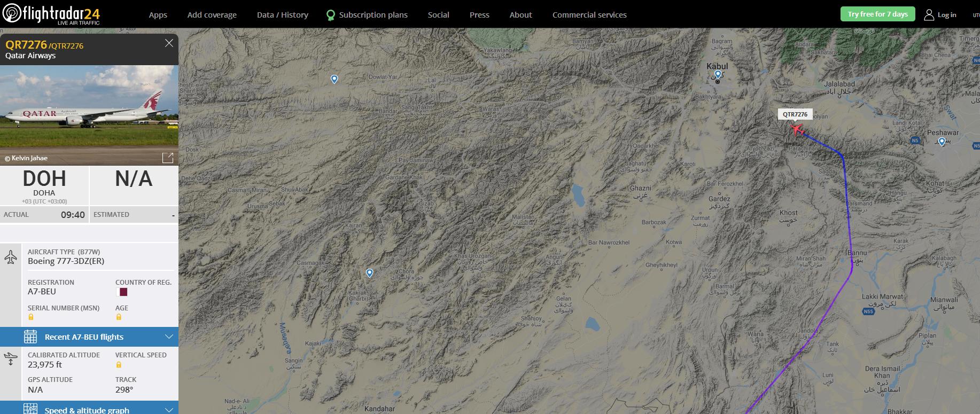Click the Flightradar24 logo
Screen dimensions: 980x414
point(51,14)
